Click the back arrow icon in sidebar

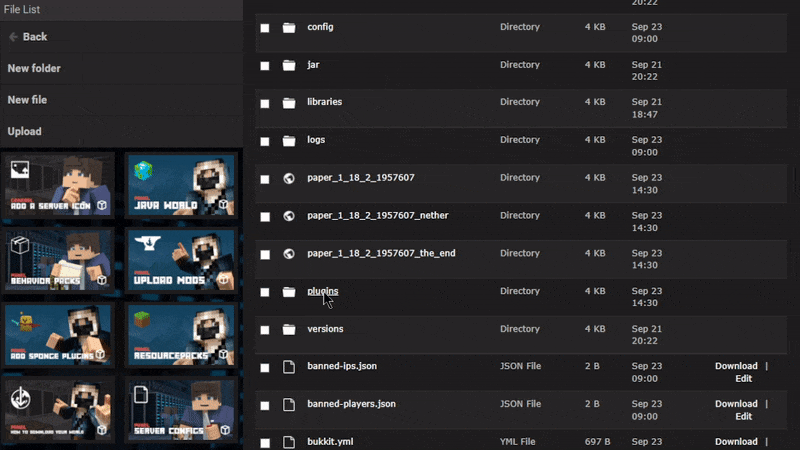[14, 37]
